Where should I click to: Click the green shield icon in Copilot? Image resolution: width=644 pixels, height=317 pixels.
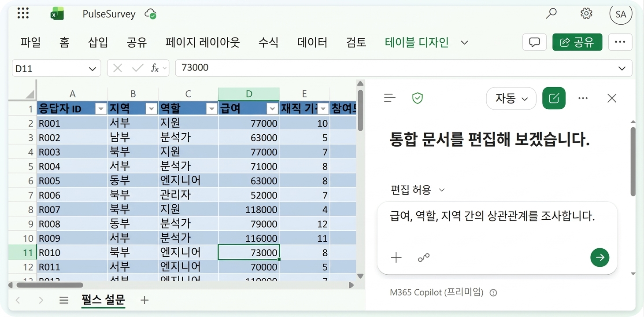coord(417,98)
